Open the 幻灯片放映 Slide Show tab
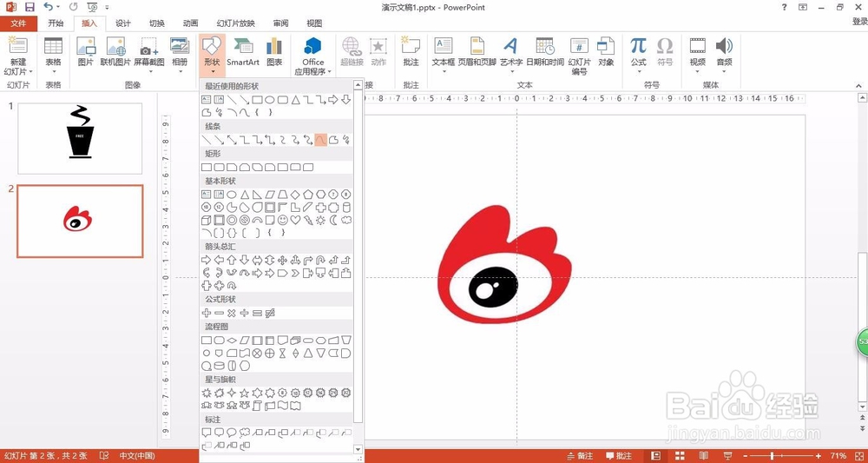 [x=236, y=23]
